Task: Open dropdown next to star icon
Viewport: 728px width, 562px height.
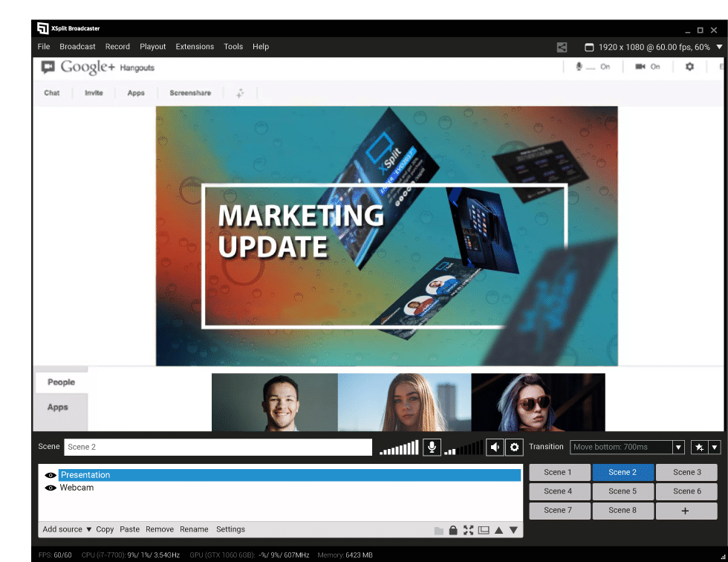Action: coord(715,448)
